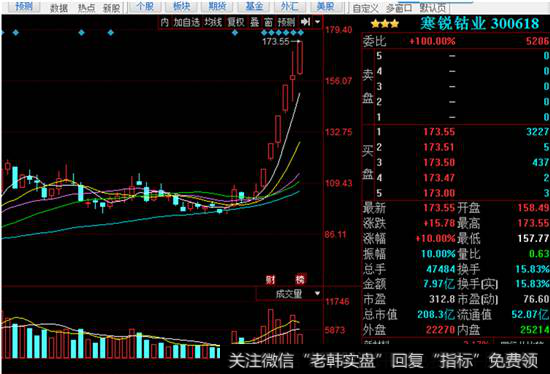Click buy level 4 price 173.47
This screenshot has width=550, height=374.
[x=439, y=178]
